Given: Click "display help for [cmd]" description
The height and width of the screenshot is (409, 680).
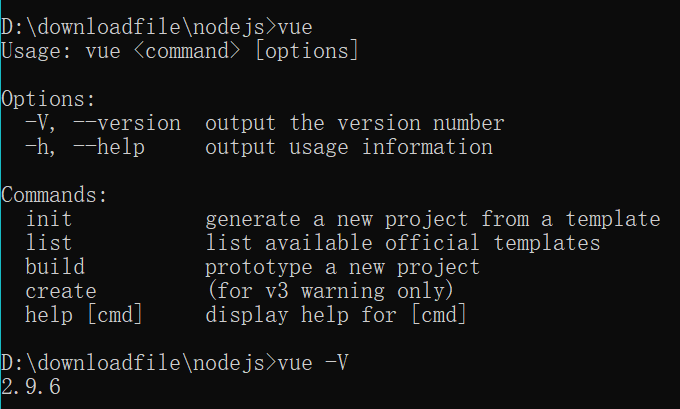Looking at the screenshot, I should 336,315.
